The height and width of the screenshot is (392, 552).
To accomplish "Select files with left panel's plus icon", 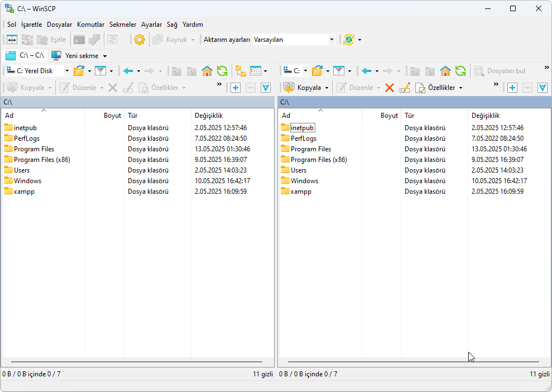I will 236,88.
